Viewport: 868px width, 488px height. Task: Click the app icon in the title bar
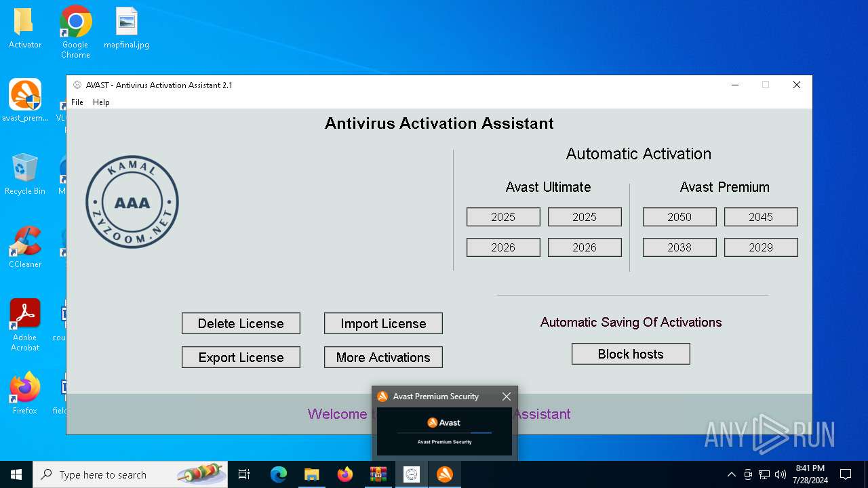[x=77, y=85]
